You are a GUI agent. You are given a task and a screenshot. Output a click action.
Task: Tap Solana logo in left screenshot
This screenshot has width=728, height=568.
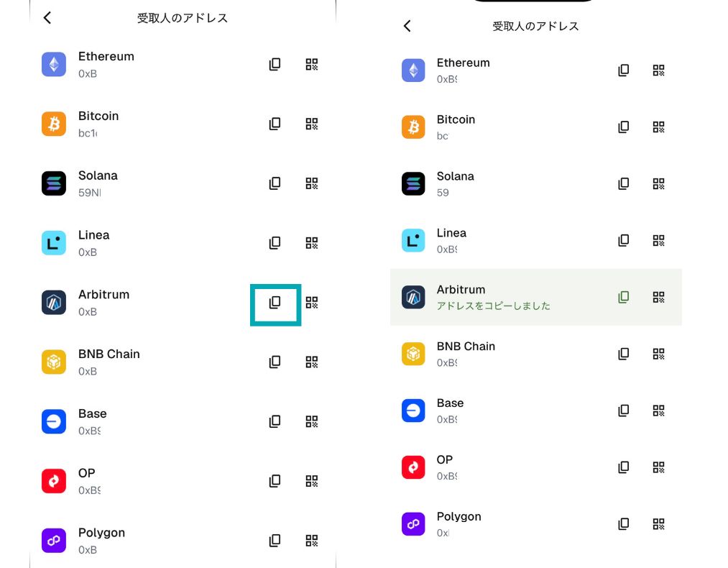54,183
